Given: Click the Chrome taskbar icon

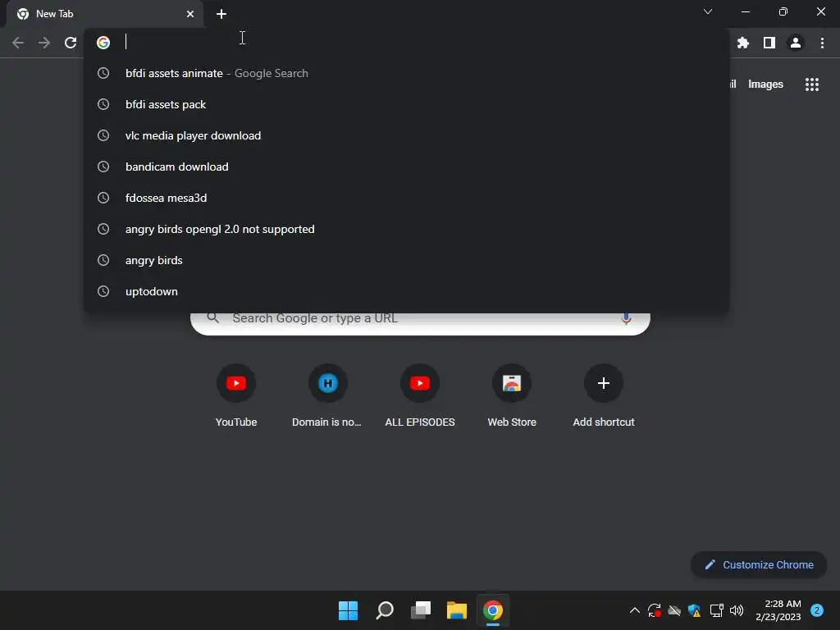Looking at the screenshot, I should 493,610.
